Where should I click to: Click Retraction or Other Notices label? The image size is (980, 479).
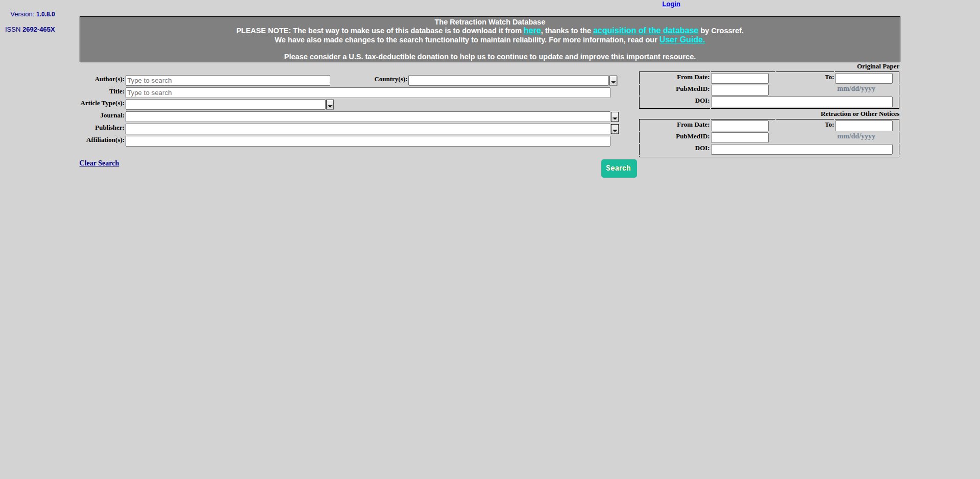(x=860, y=114)
